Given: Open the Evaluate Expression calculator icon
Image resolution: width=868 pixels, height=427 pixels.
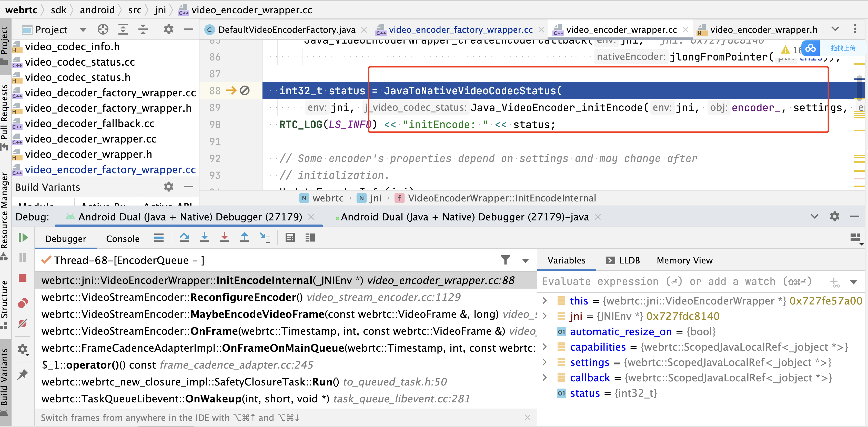Looking at the screenshot, I should click(x=290, y=238).
